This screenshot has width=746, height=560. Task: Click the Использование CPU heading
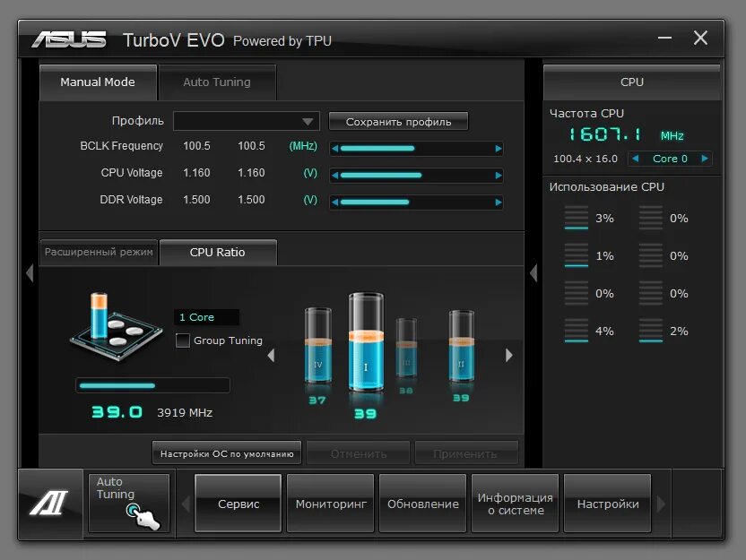pyautogui.click(x=607, y=187)
